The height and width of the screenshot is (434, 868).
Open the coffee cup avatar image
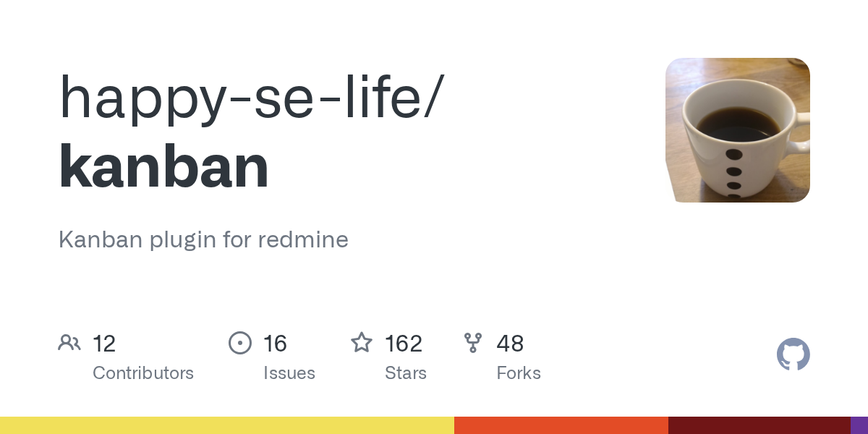(x=738, y=130)
